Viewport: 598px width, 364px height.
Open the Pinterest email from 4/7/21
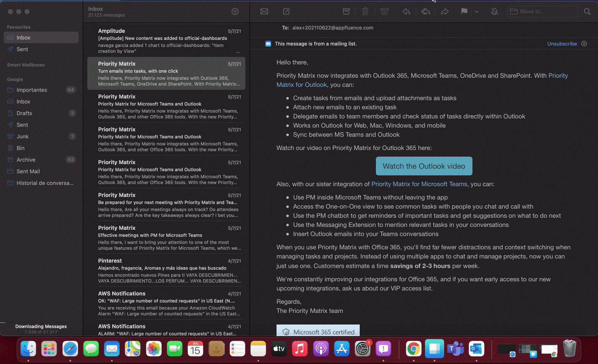[x=166, y=270]
